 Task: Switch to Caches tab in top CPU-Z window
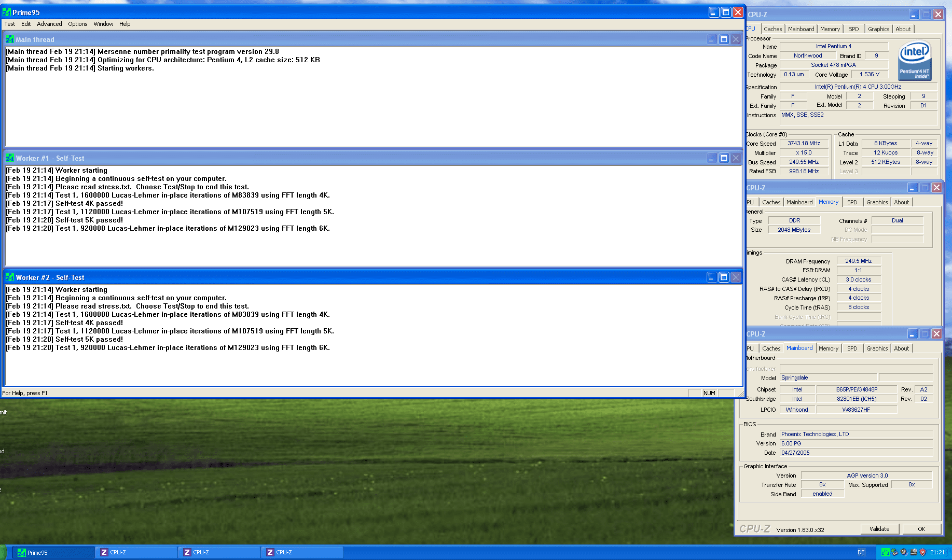772,29
